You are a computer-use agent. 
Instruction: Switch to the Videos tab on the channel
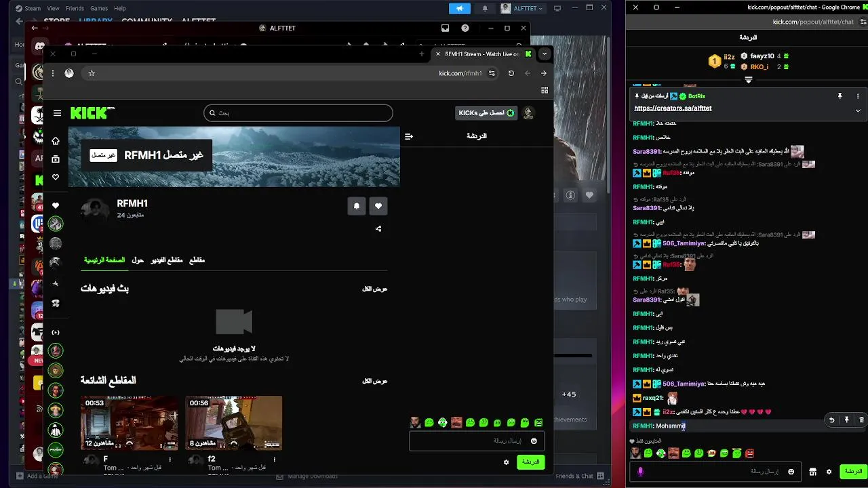[167, 260]
